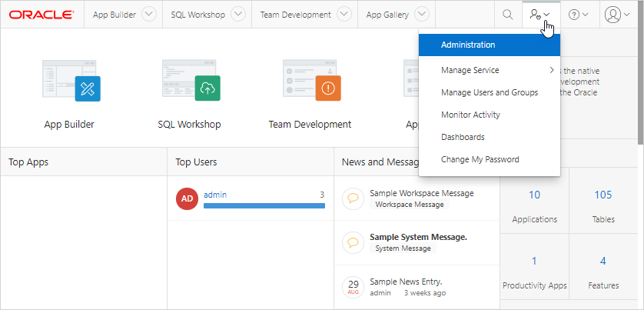Select Administration in the dropdown menu

[490, 45]
